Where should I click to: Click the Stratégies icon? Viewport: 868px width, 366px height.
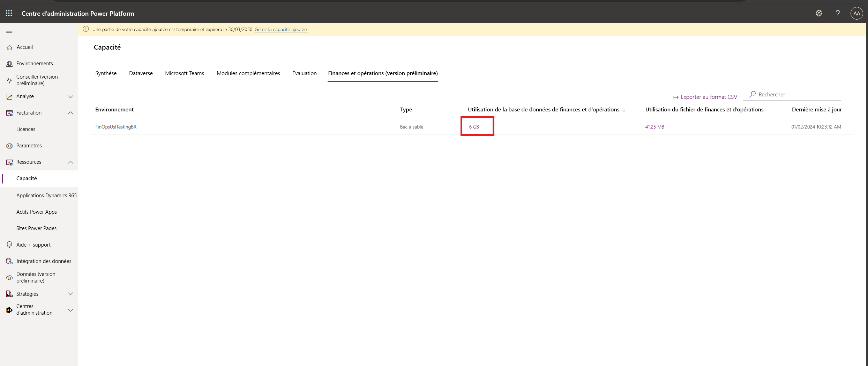(x=9, y=294)
